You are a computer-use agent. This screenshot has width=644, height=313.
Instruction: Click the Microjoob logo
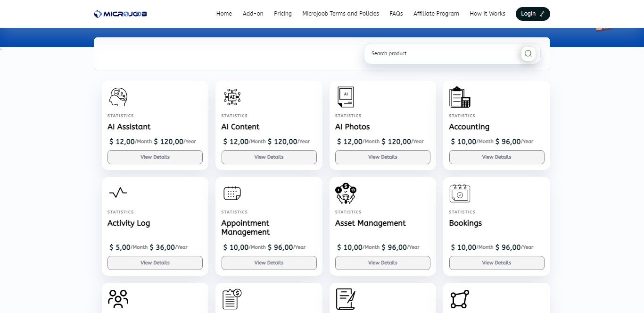[x=121, y=14]
